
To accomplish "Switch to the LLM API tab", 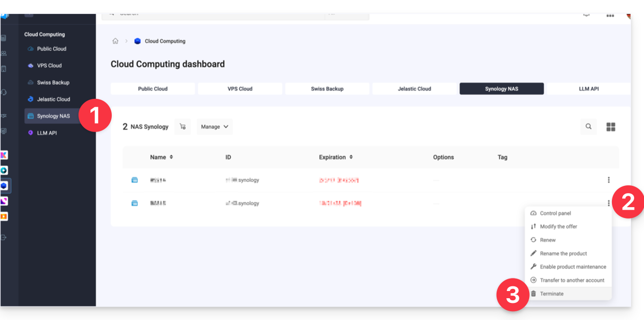I will (x=589, y=89).
